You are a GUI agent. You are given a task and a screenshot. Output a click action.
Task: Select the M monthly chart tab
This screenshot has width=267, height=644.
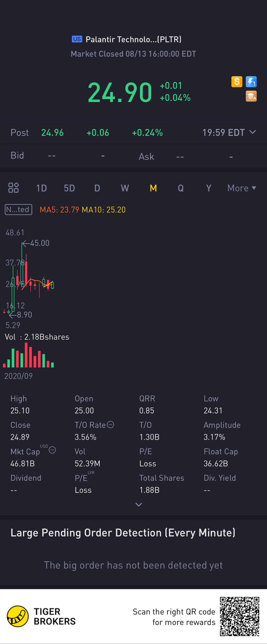[x=153, y=188]
